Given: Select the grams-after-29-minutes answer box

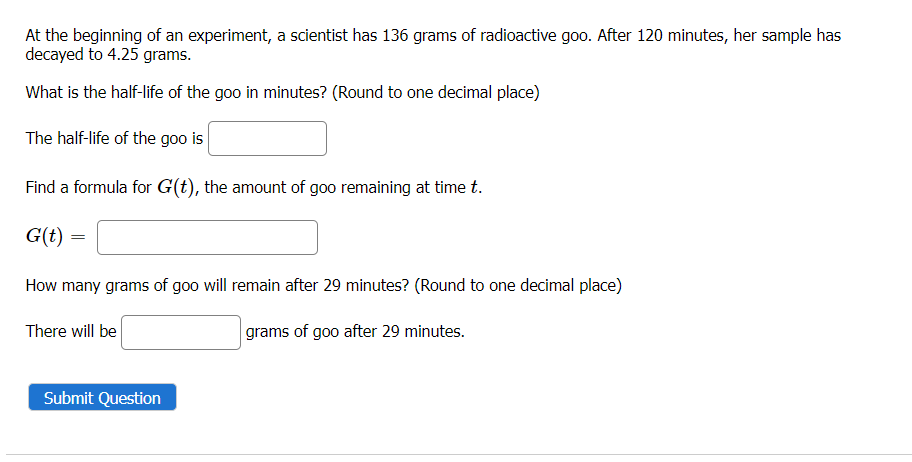Looking at the screenshot, I should coord(181,332).
